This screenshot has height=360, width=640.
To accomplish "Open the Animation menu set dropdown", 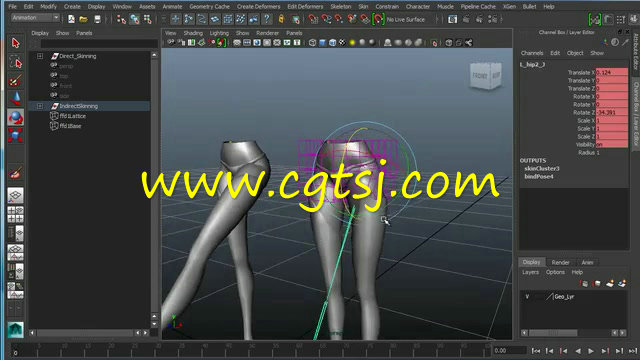I will pyautogui.click(x=35, y=18).
